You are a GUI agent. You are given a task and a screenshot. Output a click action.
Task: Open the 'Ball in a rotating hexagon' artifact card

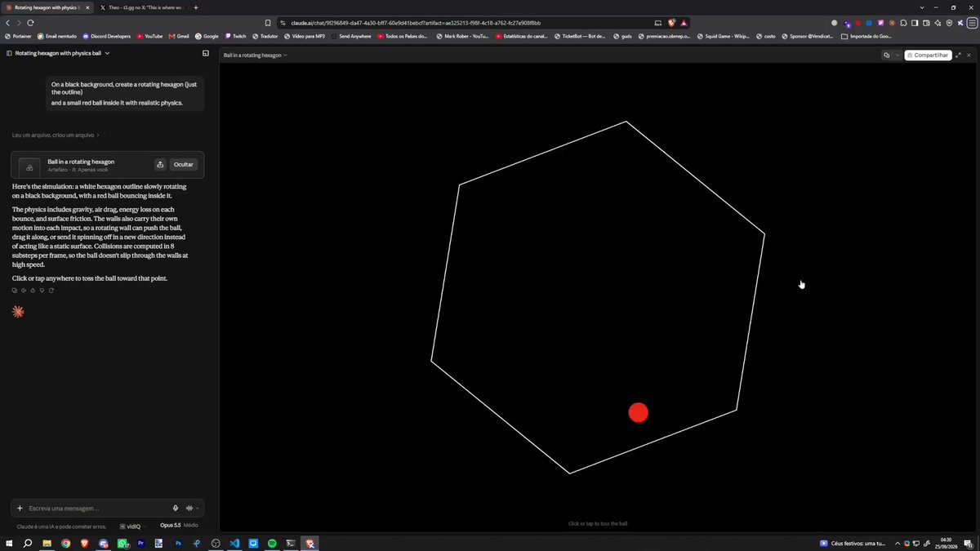108,165
